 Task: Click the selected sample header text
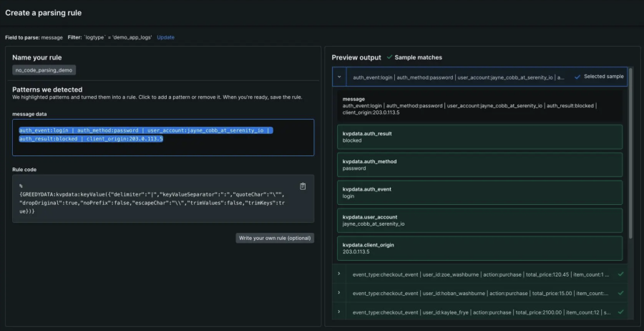(x=459, y=77)
